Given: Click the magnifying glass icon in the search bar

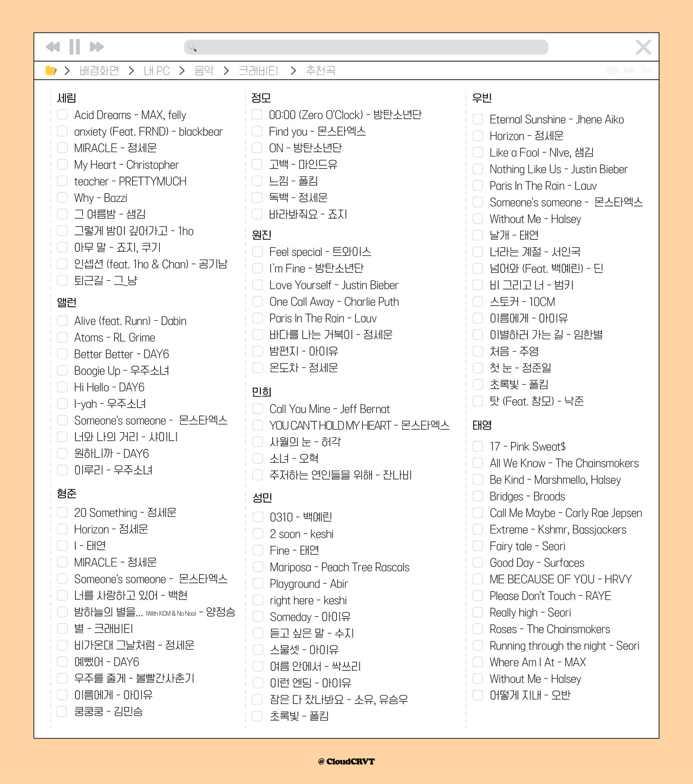Looking at the screenshot, I should tap(191, 47).
